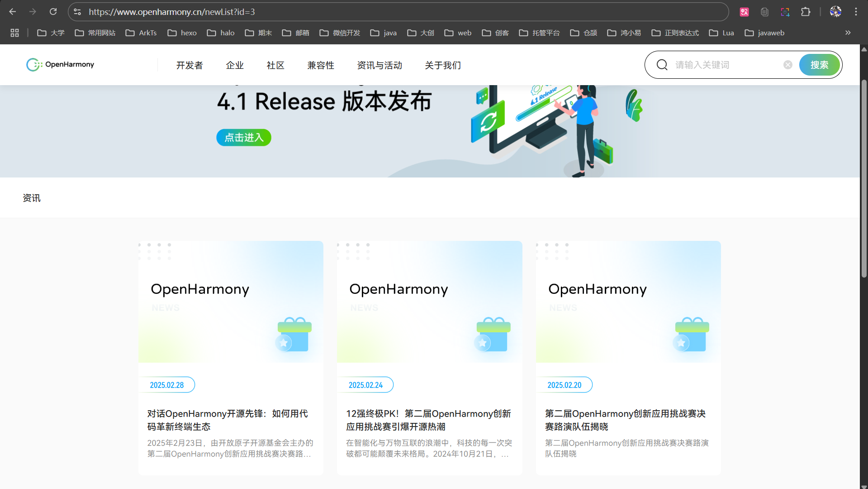Expand the javaweb bookmark folder
868x489 pixels.
(764, 33)
